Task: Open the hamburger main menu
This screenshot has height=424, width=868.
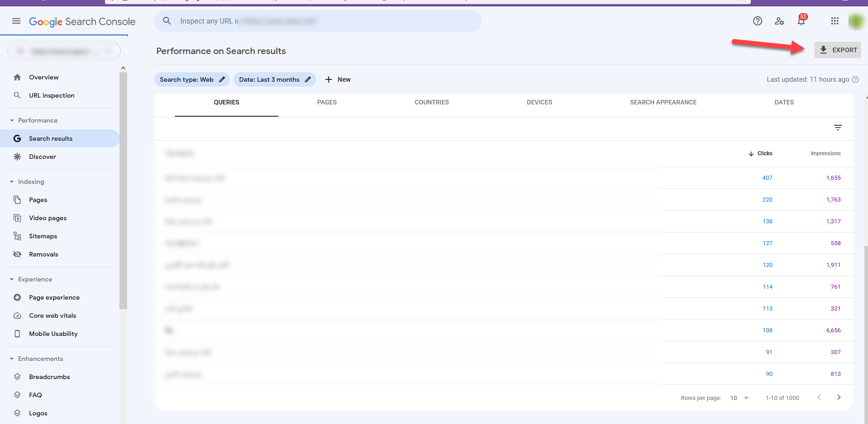Action: point(16,21)
